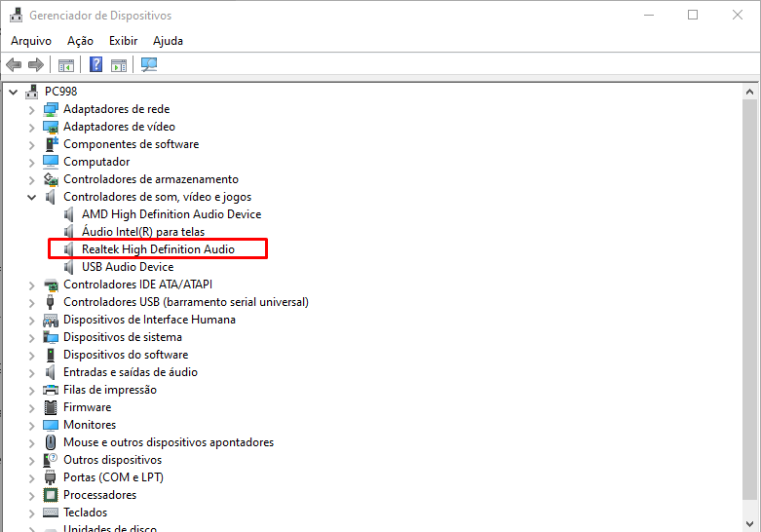Click the USB plug icon of Controladores USB
The width and height of the screenshot is (761, 532).
click(x=50, y=302)
